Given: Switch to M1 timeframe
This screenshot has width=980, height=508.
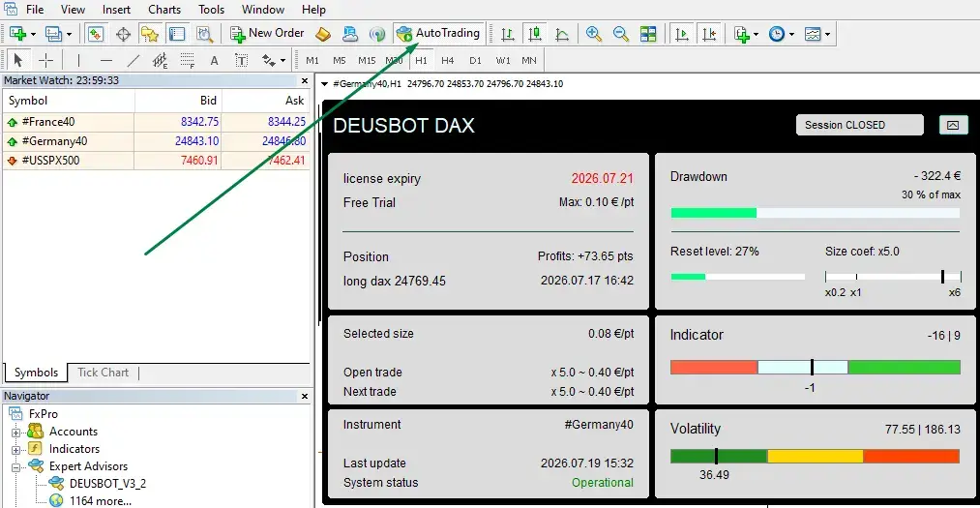Looking at the screenshot, I should [x=312, y=60].
